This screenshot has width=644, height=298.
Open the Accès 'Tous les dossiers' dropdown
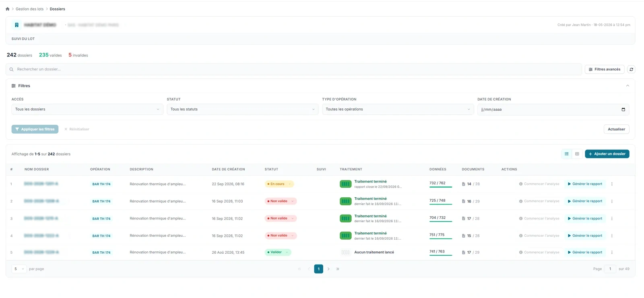coord(87,110)
